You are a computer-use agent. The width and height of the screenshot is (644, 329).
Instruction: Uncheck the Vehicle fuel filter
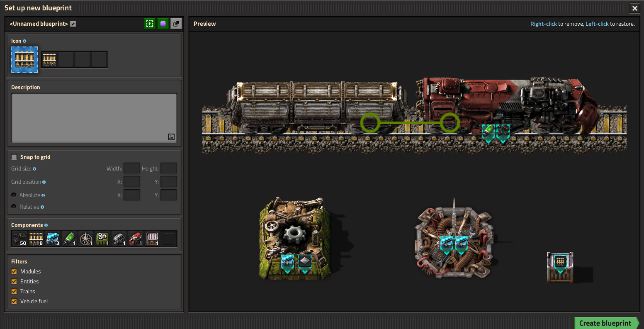14,301
